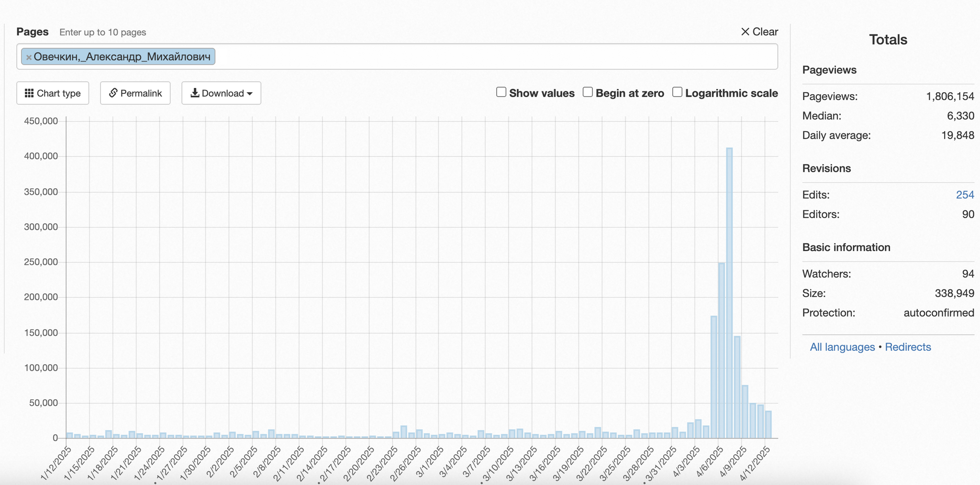980x485 pixels.
Task: Click the Size value 338,949
Action: (955, 293)
